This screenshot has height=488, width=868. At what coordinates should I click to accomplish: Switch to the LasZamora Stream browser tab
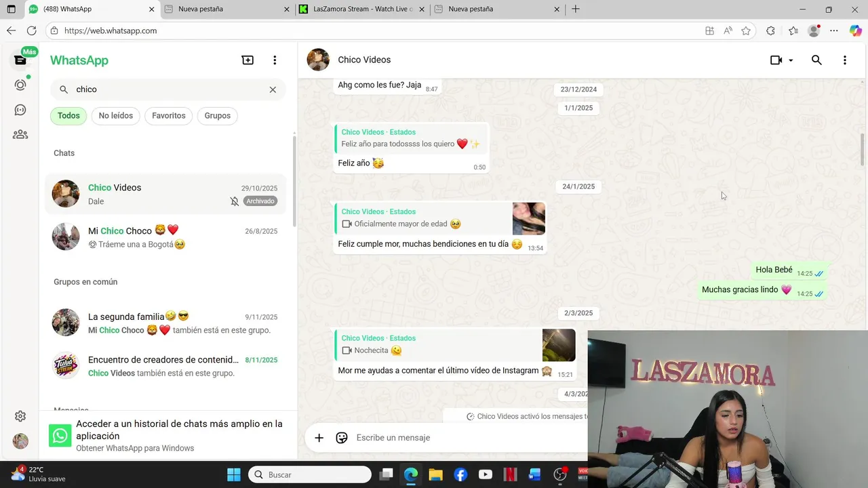[363, 9]
